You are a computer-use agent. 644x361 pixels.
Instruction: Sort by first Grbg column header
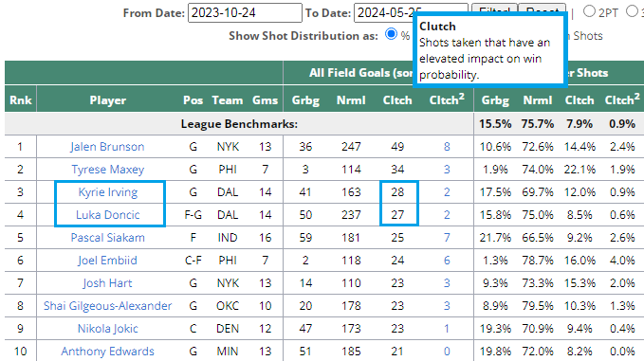(x=305, y=100)
